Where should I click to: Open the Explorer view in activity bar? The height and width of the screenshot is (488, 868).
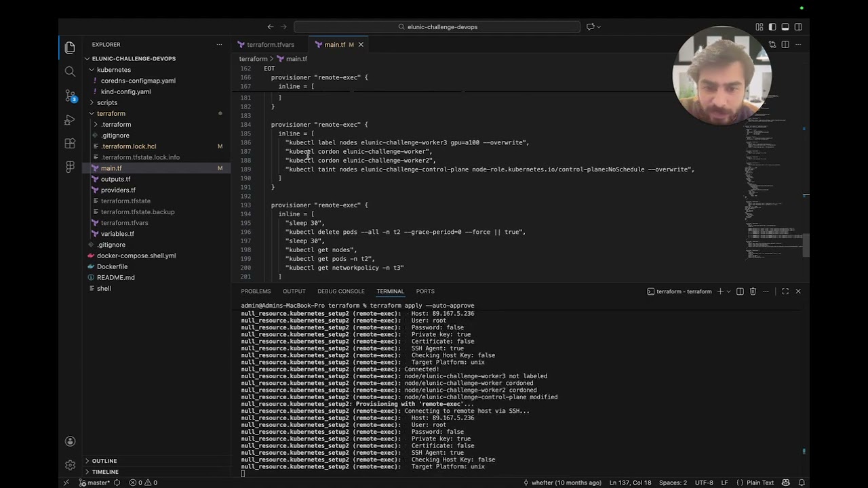point(70,47)
